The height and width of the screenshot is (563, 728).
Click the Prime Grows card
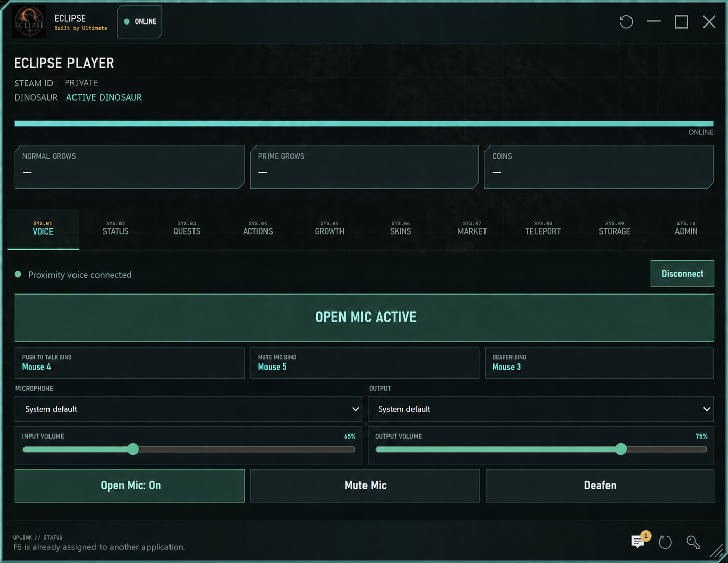(x=365, y=167)
